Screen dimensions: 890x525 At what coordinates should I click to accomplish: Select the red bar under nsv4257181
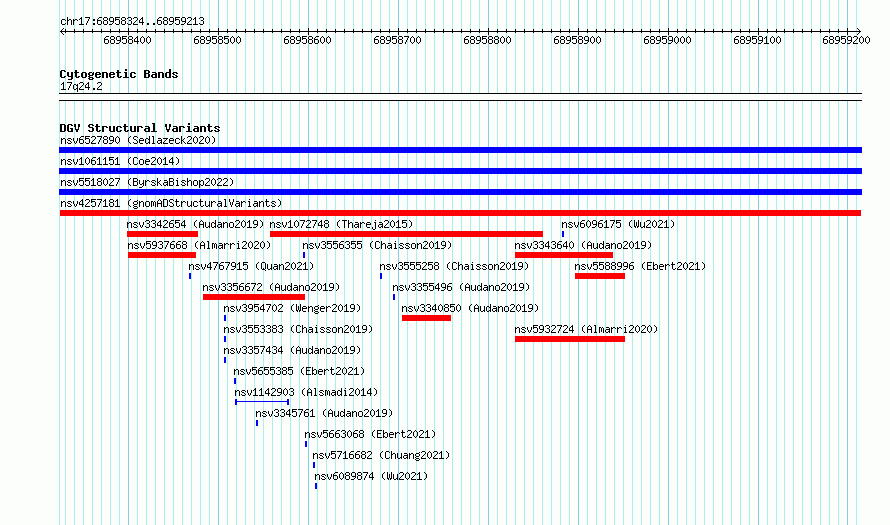(460, 213)
